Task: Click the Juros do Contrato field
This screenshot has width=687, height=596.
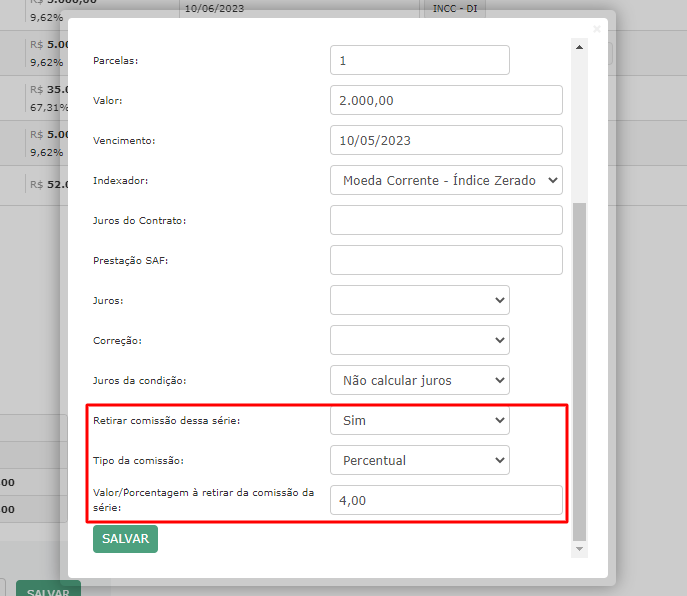Action: click(x=446, y=220)
